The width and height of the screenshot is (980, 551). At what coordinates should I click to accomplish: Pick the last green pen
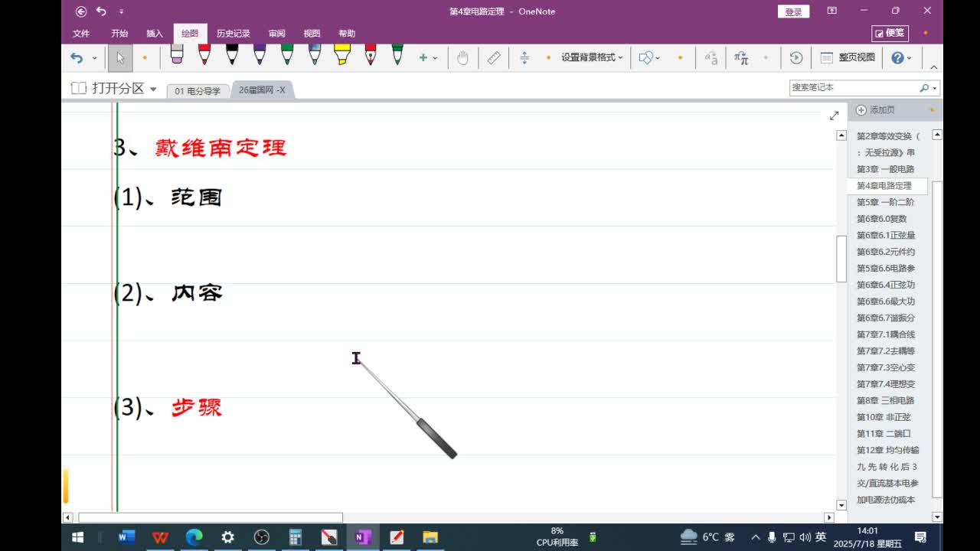pyautogui.click(x=397, y=55)
